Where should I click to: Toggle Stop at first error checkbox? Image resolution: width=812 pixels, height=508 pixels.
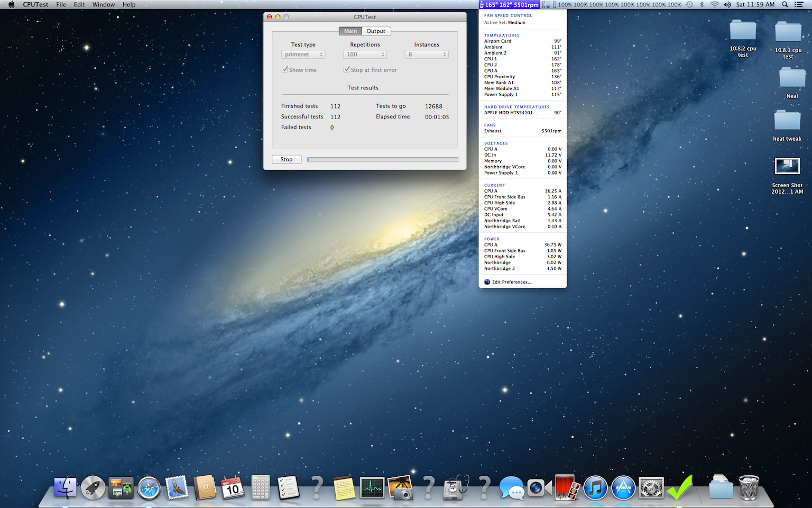(x=347, y=70)
